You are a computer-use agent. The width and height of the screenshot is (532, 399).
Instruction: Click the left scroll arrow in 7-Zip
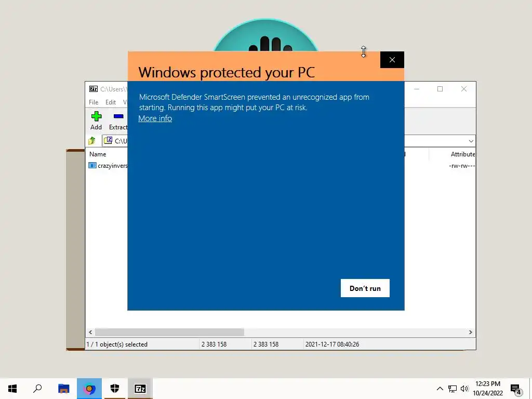[x=90, y=332]
